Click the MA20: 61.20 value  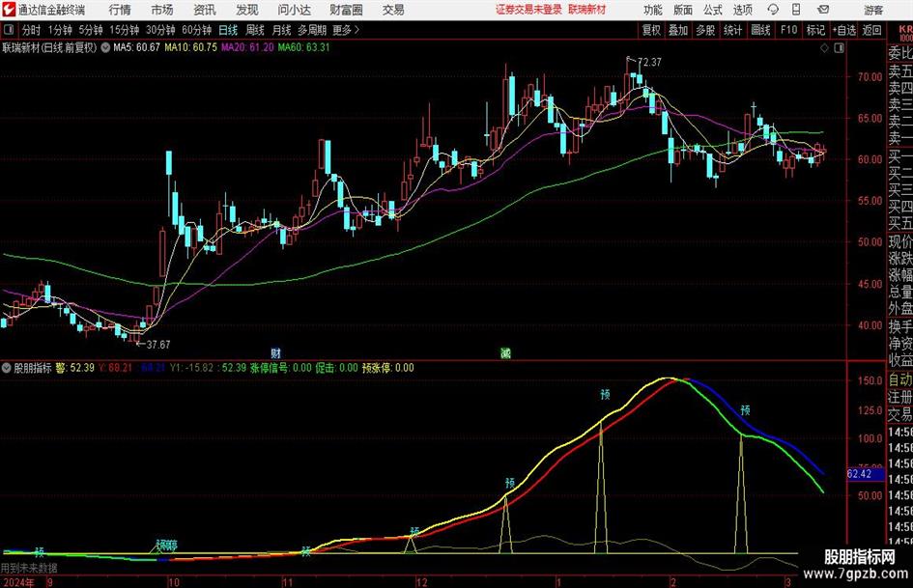[x=247, y=47]
